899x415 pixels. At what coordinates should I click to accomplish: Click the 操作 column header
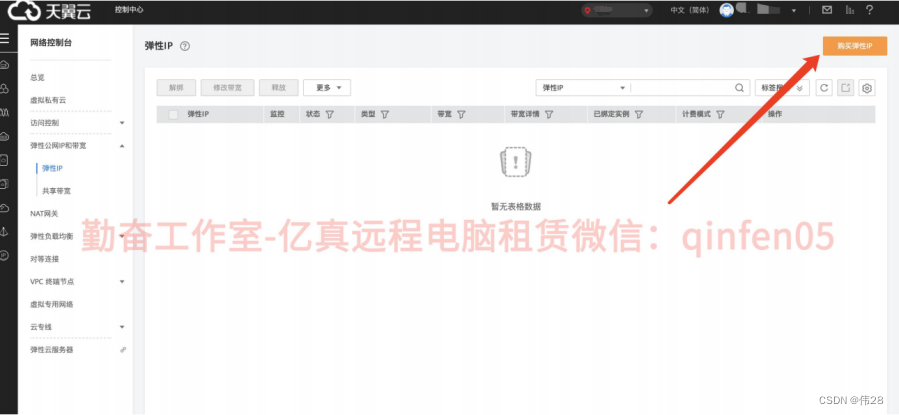[x=775, y=115]
